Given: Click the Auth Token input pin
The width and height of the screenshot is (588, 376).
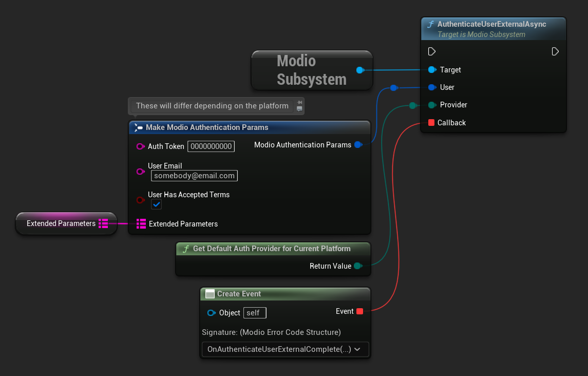Looking at the screenshot, I should 140,146.
